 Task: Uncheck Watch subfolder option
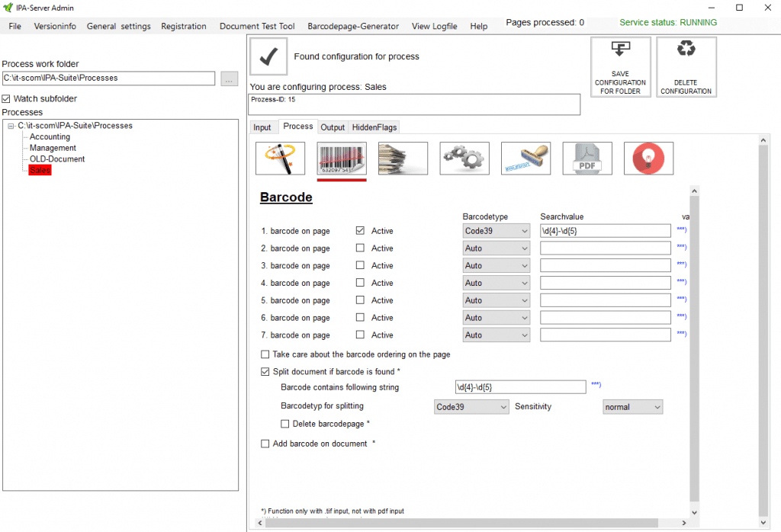tap(6, 99)
